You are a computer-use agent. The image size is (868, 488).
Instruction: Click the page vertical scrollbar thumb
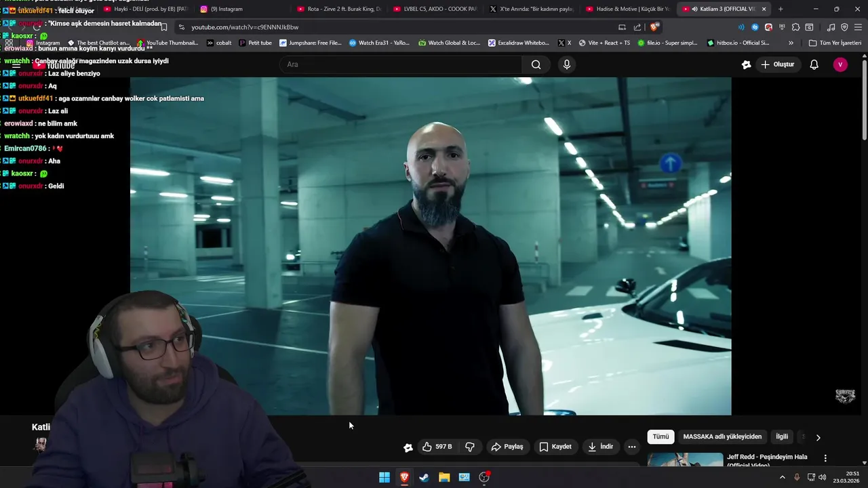tap(864, 102)
